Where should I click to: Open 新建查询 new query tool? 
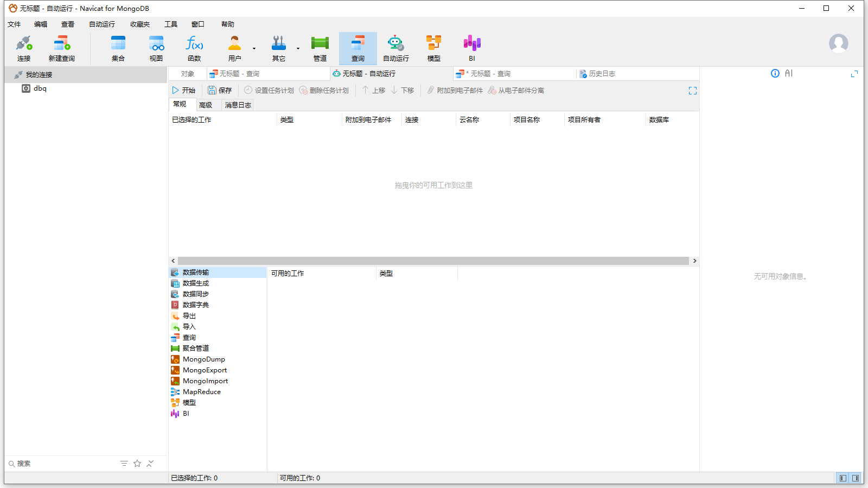[62, 48]
